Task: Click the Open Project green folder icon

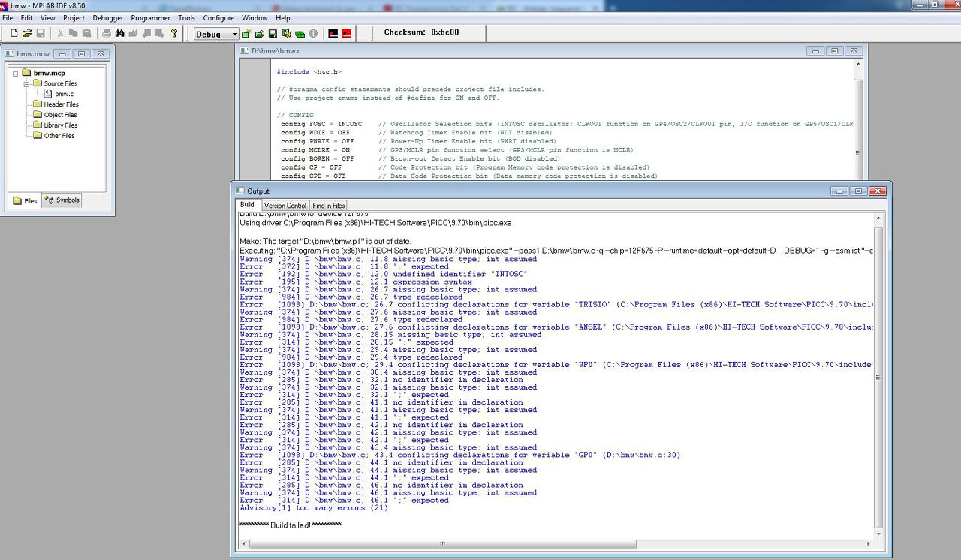Action: [260, 34]
